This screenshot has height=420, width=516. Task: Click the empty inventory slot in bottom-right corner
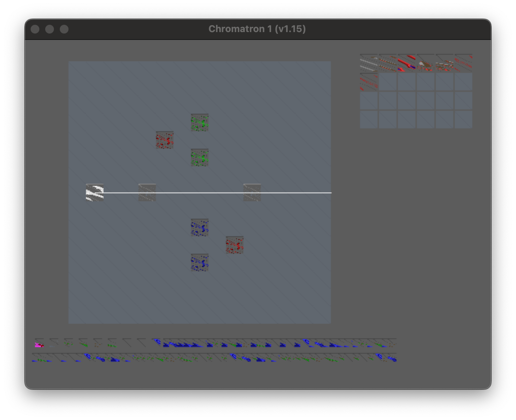click(x=464, y=120)
